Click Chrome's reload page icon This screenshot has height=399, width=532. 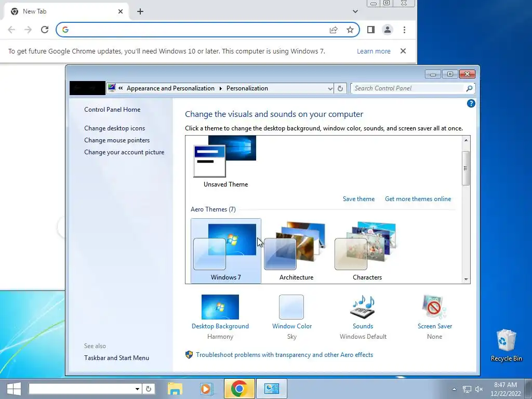pos(45,30)
